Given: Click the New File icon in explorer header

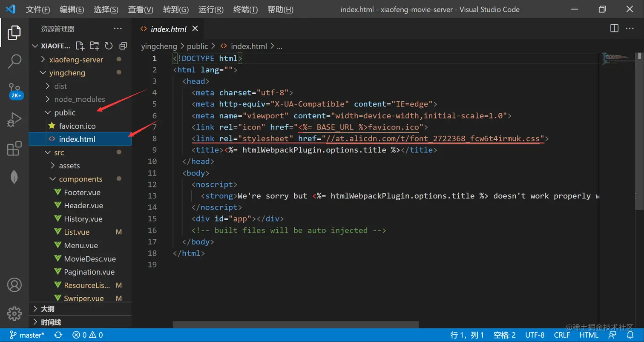Looking at the screenshot, I should [x=80, y=46].
